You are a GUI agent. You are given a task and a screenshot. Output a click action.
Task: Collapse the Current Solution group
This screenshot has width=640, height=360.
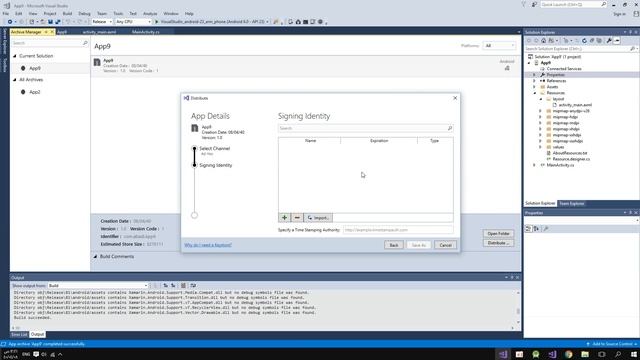[15, 56]
